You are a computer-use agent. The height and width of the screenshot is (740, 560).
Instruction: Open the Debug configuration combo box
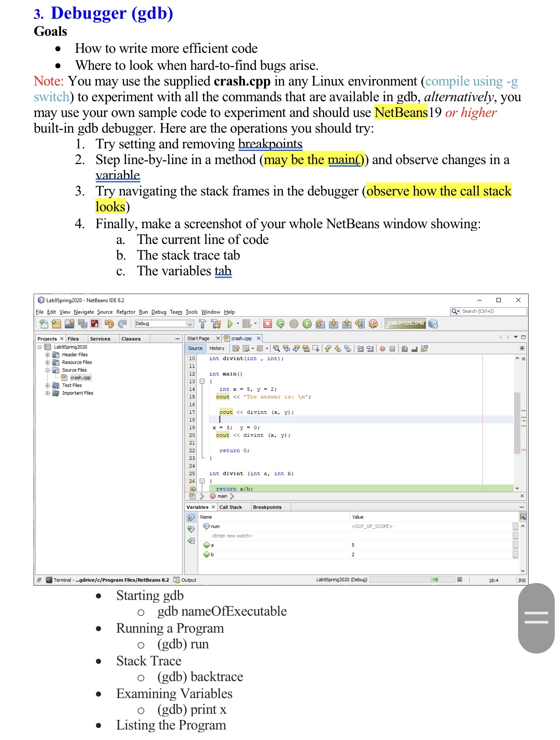tap(164, 324)
